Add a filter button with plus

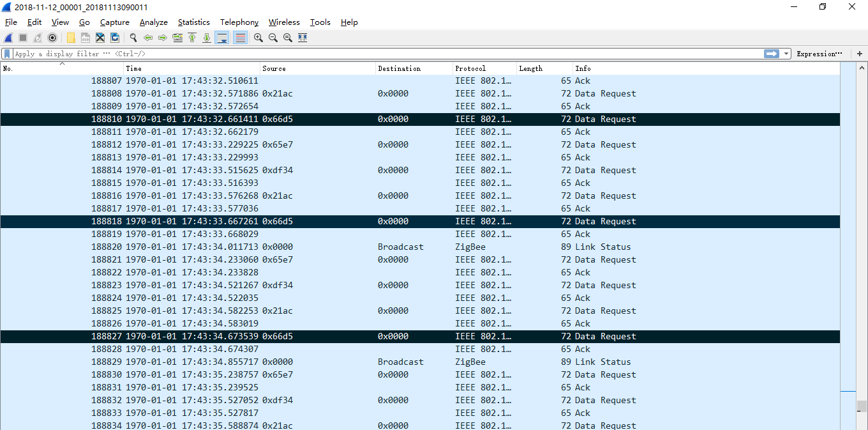pyautogui.click(x=860, y=54)
